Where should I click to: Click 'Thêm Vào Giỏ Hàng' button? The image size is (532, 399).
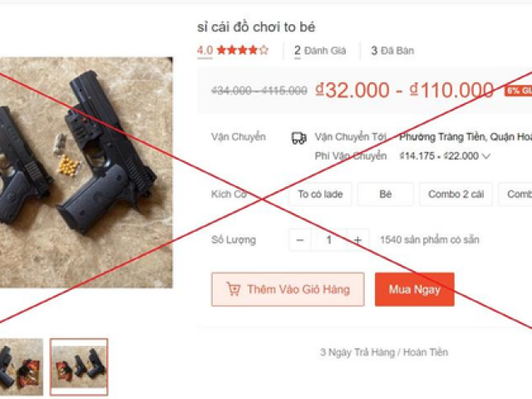pyautogui.click(x=288, y=289)
